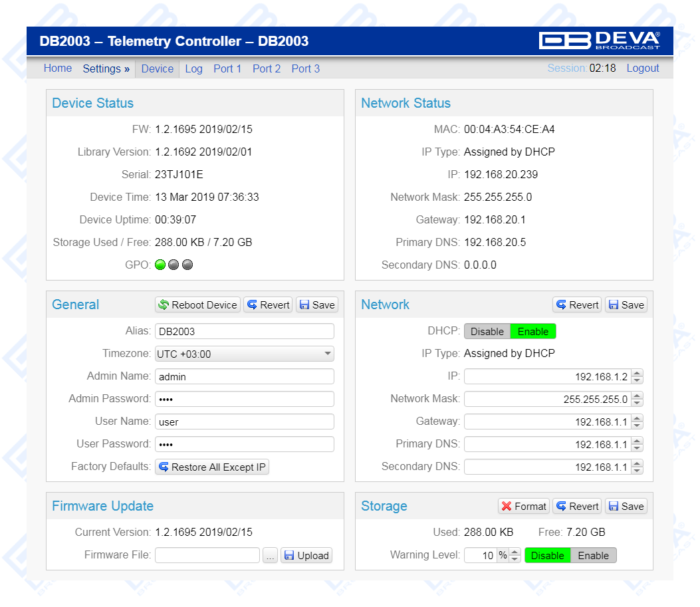Enable the storage warning level

tap(593, 555)
